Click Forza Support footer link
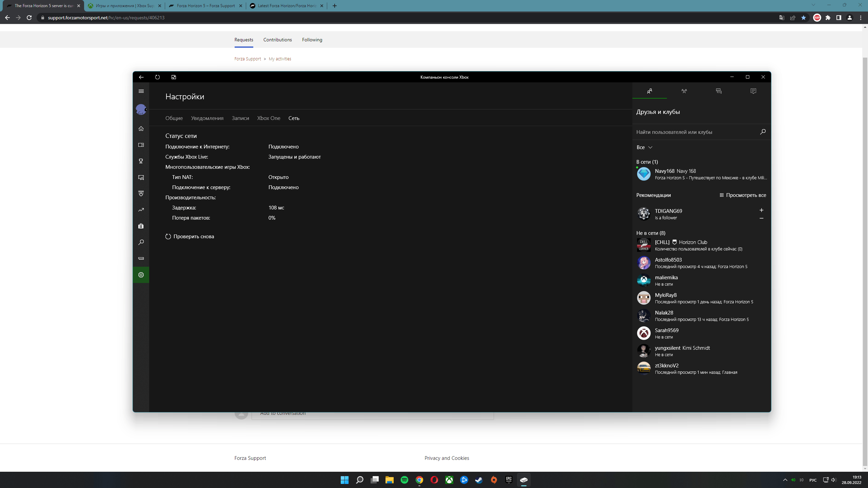Screen dimensions: 868x488 (250, 458)
